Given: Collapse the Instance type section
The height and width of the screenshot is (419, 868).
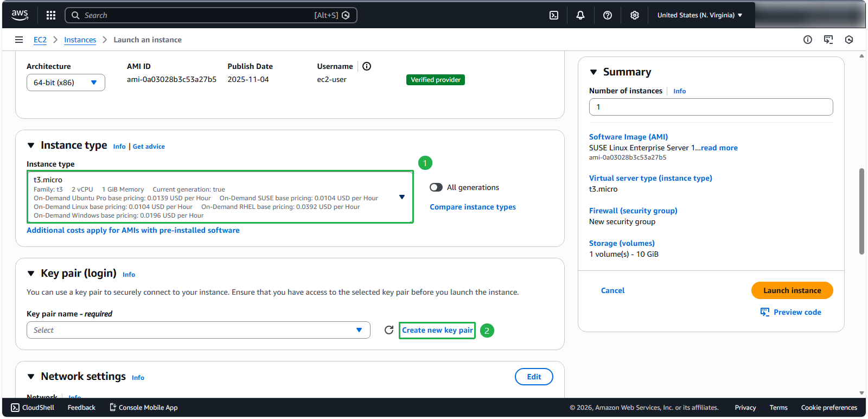Looking at the screenshot, I should pos(31,145).
